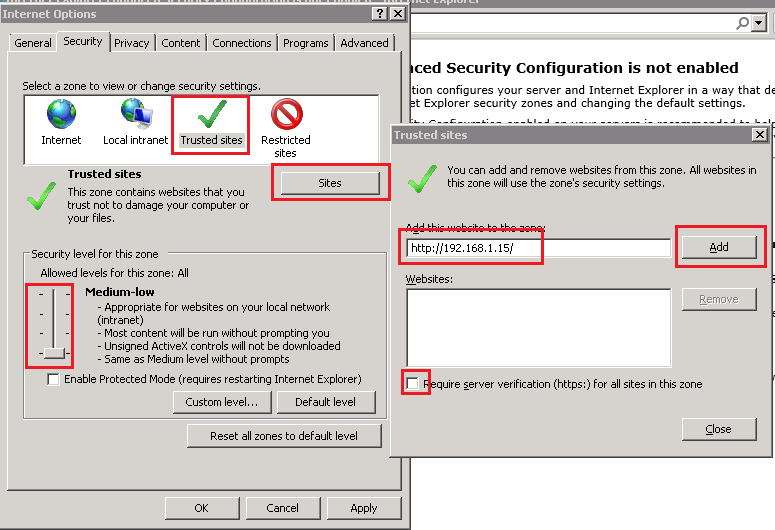Image resolution: width=775 pixels, height=530 pixels.
Task: Click the browser search magnifier icon
Action: [x=744, y=23]
